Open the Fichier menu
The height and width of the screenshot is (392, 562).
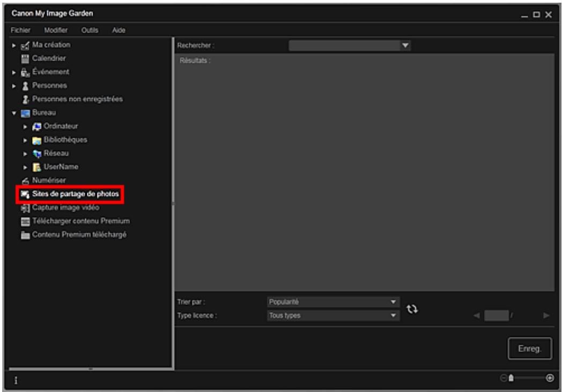pyautogui.click(x=19, y=30)
